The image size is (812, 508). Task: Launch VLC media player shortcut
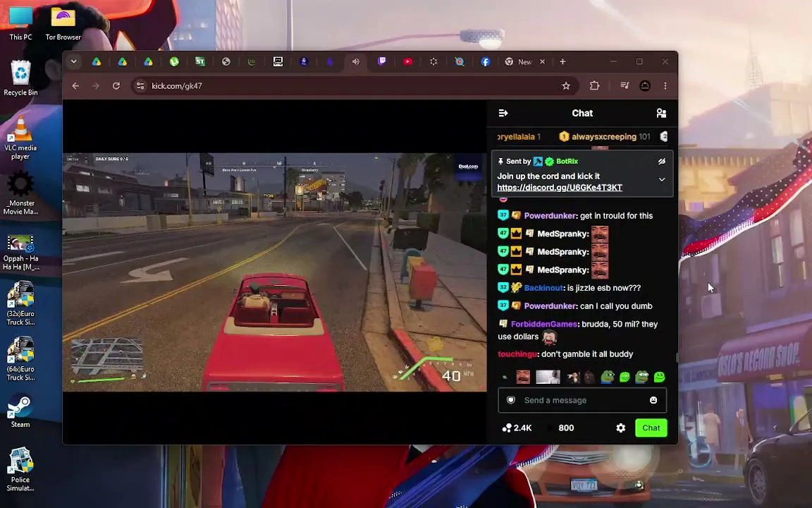(x=20, y=138)
